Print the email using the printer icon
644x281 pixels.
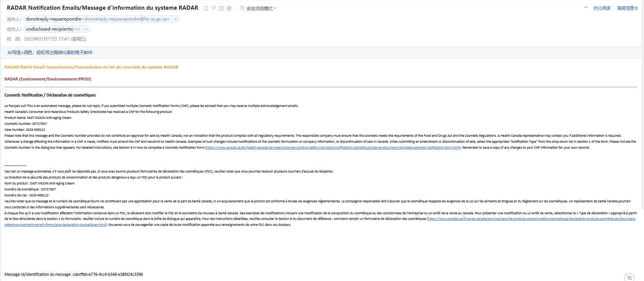(x=229, y=8)
